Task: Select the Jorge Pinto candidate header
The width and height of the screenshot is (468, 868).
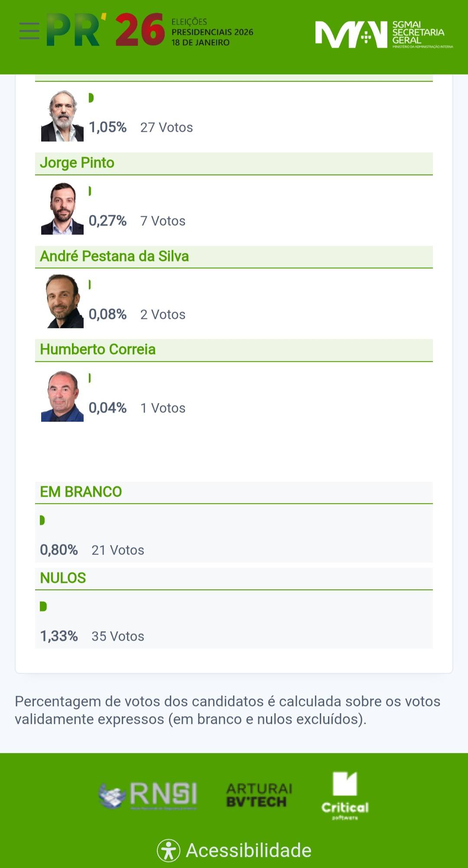Action: click(77, 163)
